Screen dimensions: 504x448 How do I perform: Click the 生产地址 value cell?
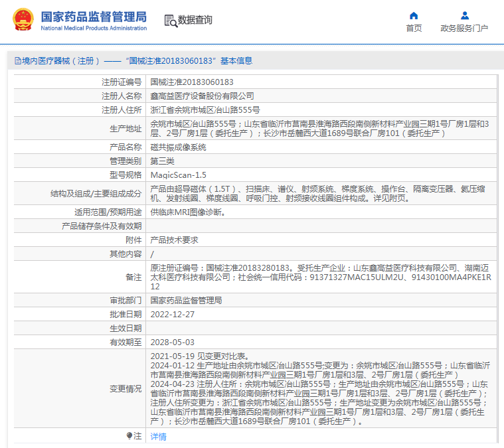(x=321, y=129)
